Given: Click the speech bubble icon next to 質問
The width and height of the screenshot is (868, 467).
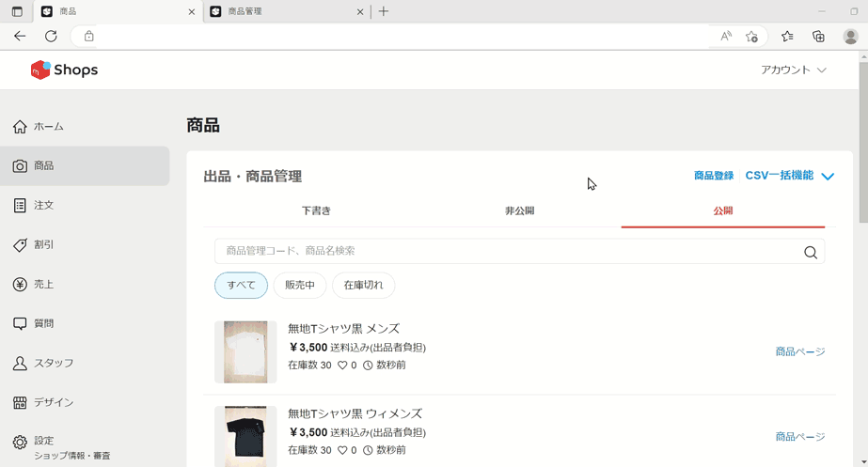Looking at the screenshot, I should pos(20,323).
